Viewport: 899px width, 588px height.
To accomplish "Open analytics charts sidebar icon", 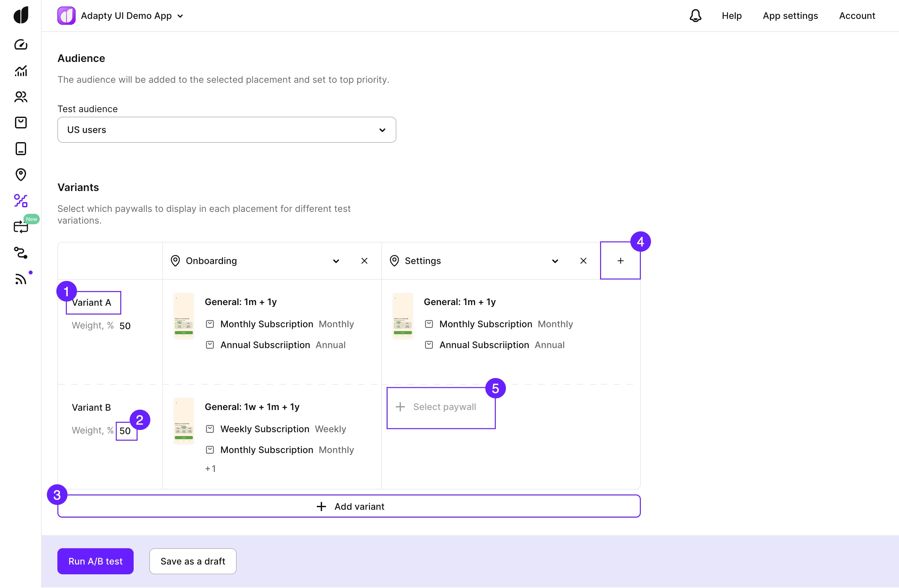I will (x=21, y=71).
